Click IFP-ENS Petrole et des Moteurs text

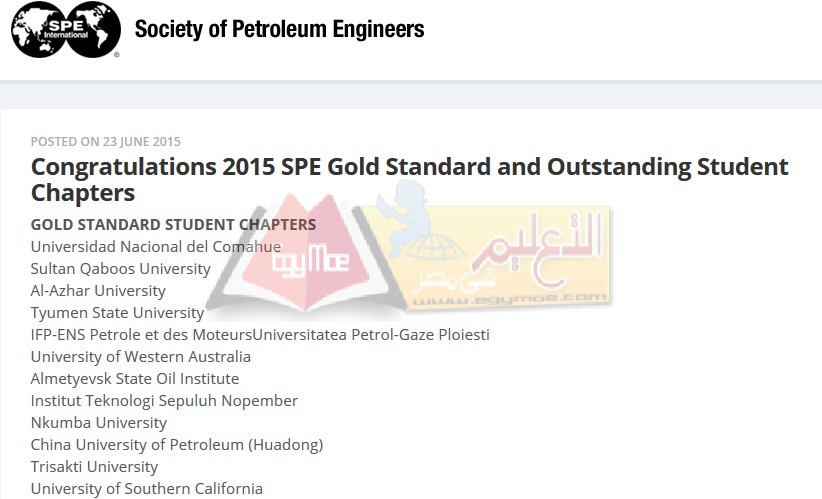pyautogui.click(x=142, y=334)
